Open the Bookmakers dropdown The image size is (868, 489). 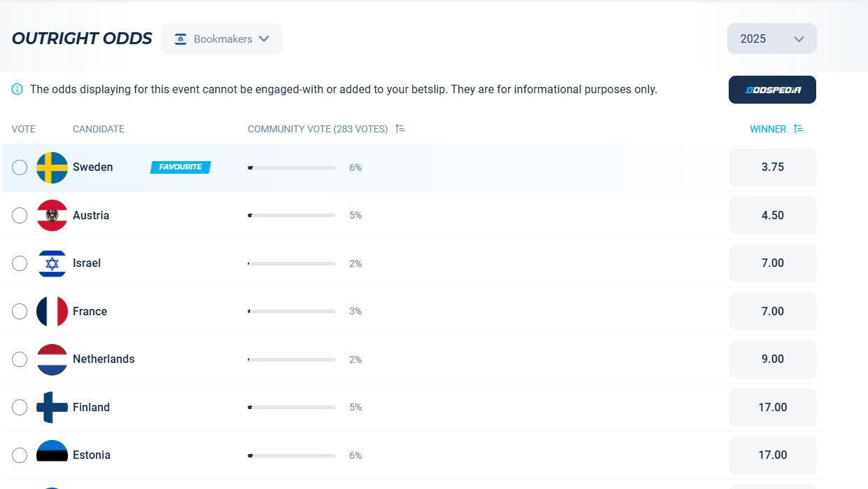click(222, 39)
